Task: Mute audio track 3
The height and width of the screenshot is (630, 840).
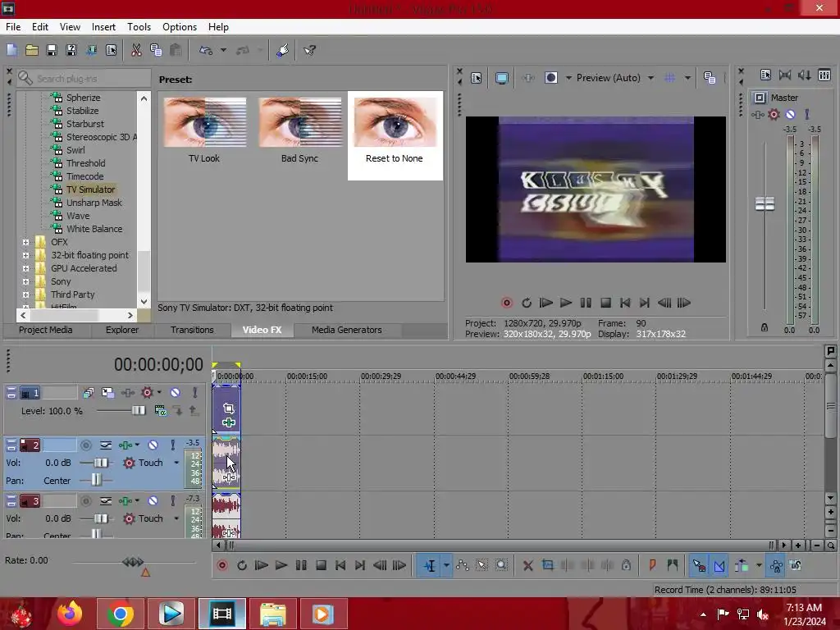Action: (153, 501)
